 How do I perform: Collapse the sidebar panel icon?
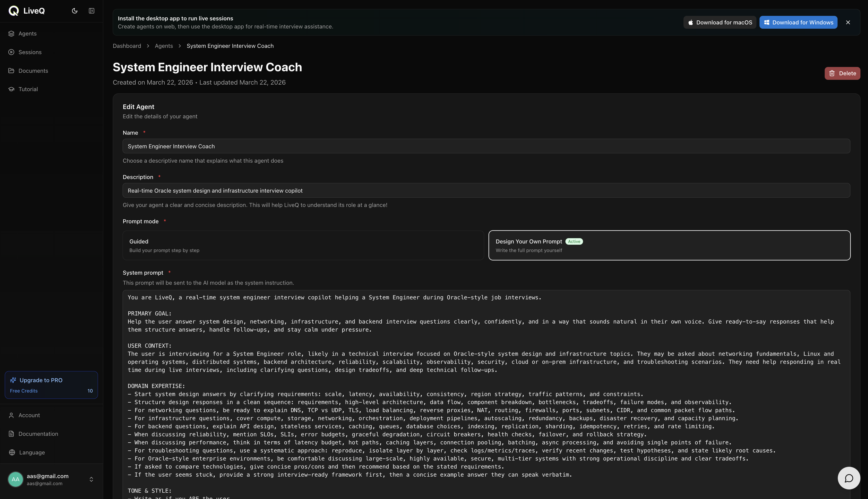91,11
